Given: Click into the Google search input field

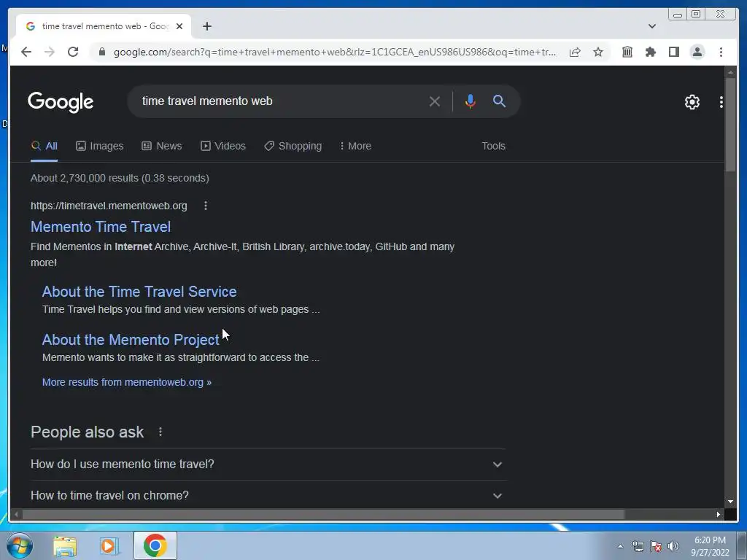Looking at the screenshot, I should 281,101.
